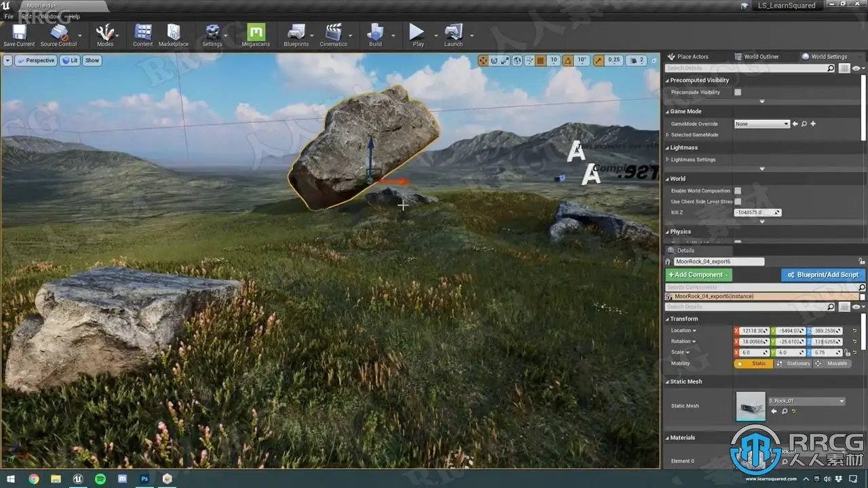
Task: Click the surface snapping icon
Action: 529,60
